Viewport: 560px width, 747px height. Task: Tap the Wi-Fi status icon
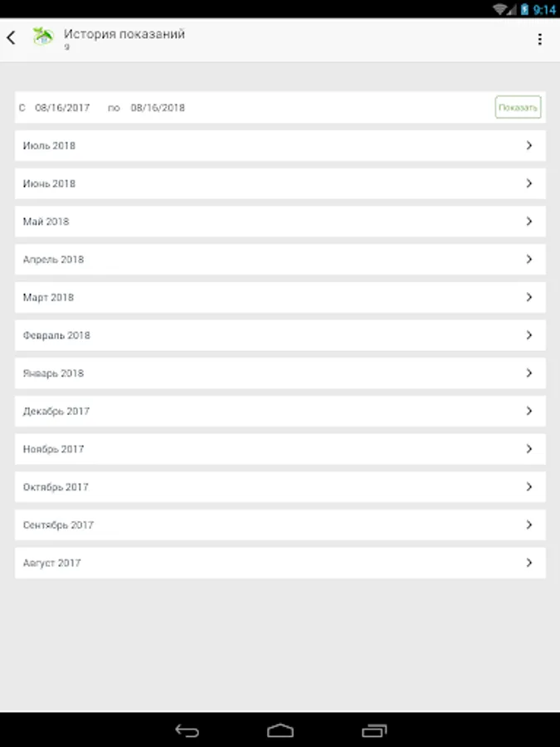[500, 9]
